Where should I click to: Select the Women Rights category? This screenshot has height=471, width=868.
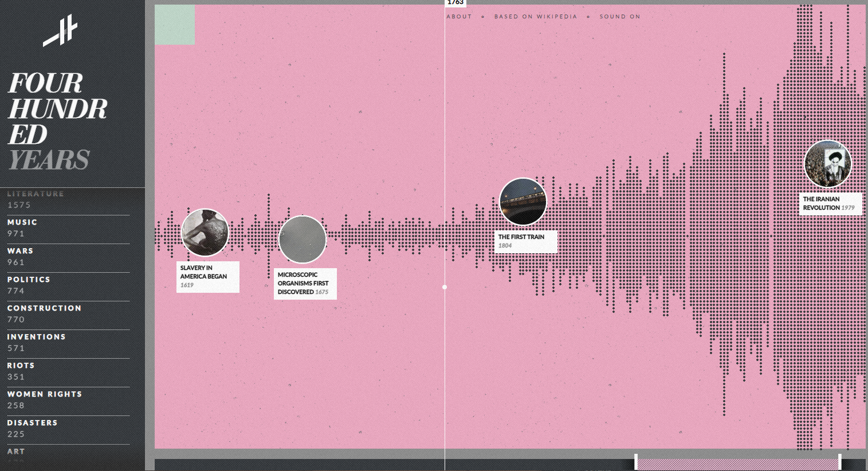click(68, 399)
